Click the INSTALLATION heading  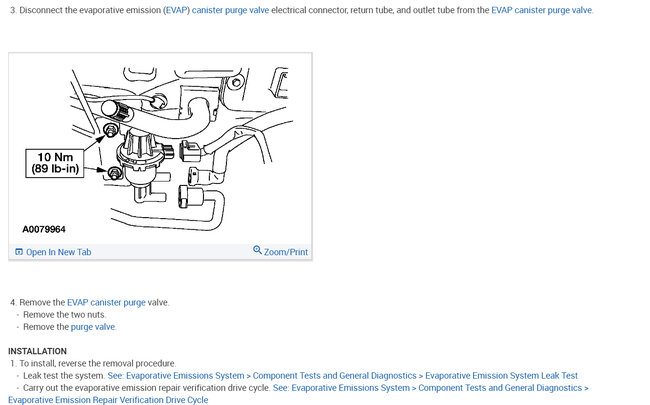pos(37,351)
